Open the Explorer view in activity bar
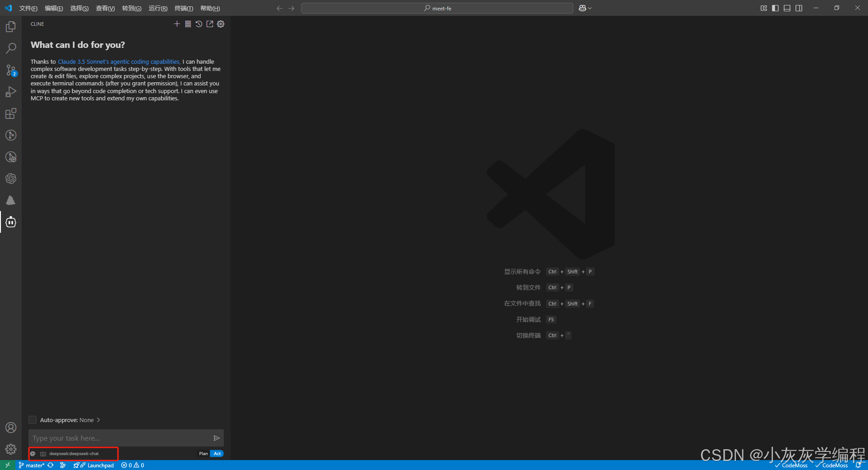The width and height of the screenshot is (868, 470). (11, 27)
